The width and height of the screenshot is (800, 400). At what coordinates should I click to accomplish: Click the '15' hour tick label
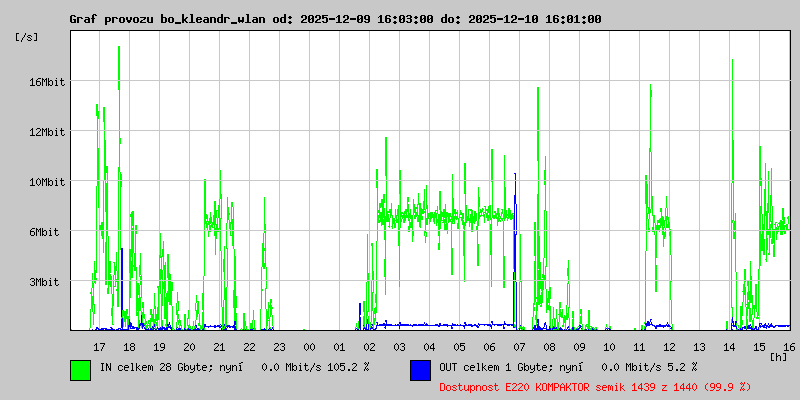pyautogui.click(x=760, y=347)
